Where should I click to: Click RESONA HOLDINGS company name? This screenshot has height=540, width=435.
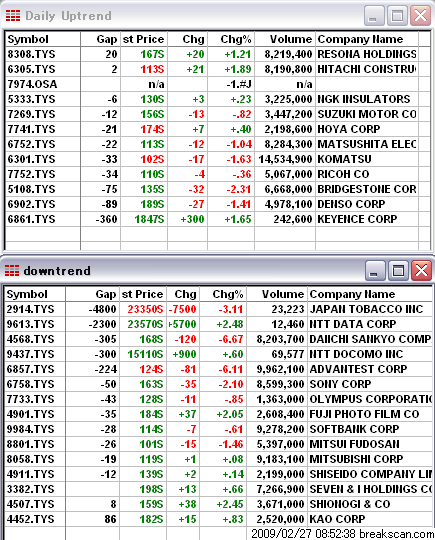pyautogui.click(x=367, y=54)
